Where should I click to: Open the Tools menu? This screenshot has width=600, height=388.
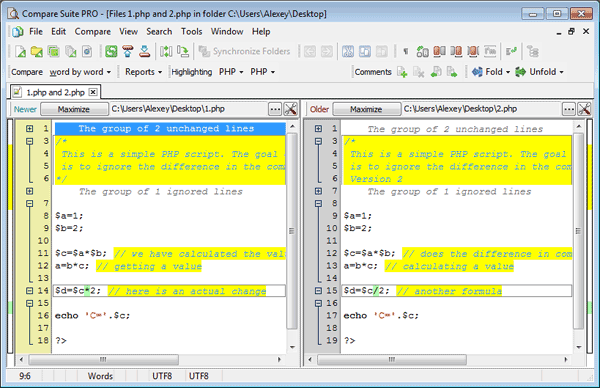click(191, 31)
